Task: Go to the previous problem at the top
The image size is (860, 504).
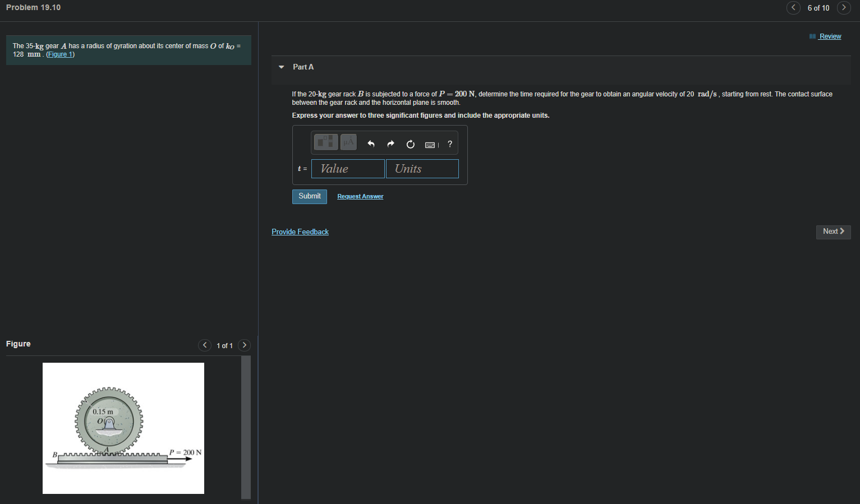Action: tap(793, 7)
